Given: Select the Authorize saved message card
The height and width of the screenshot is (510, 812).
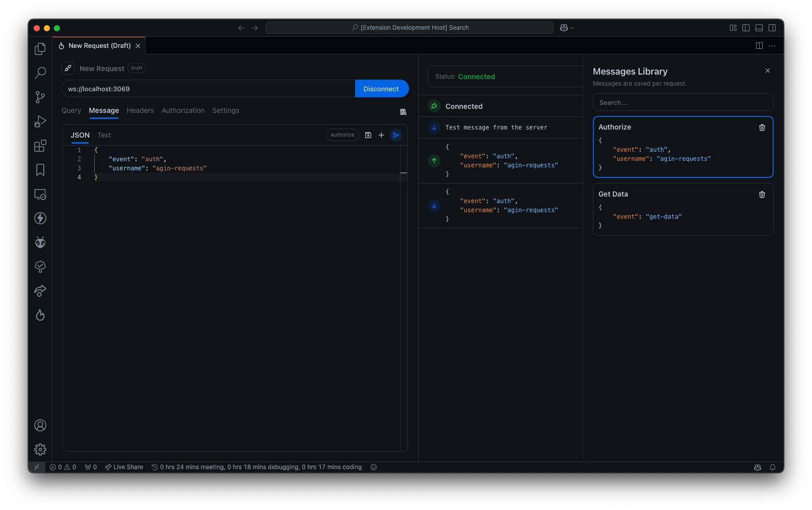Looking at the screenshot, I should point(683,147).
